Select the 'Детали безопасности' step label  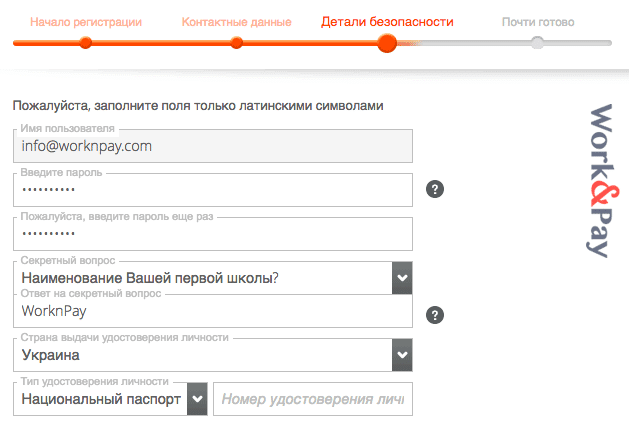(387, 22)
